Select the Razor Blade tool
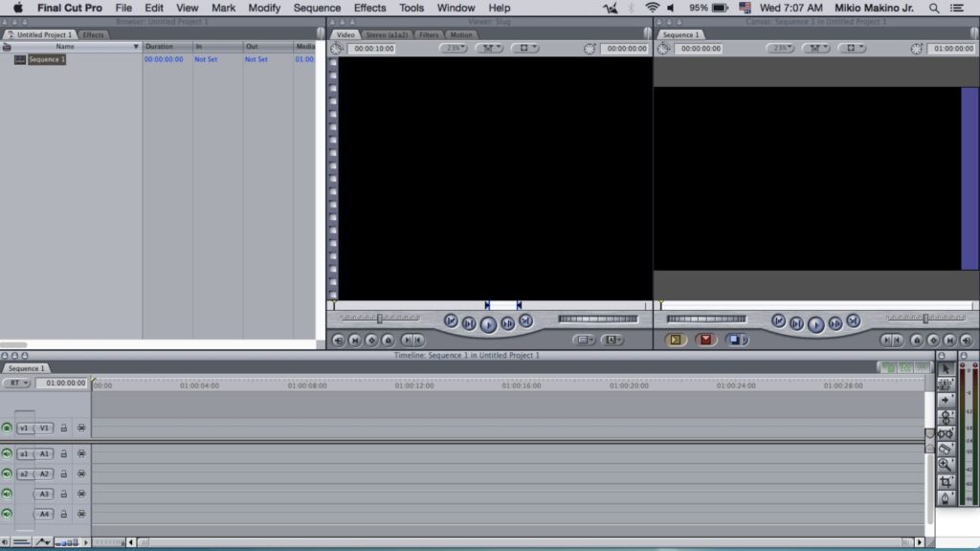The height and width of the screenshot is (551, 980). point(946,449)
